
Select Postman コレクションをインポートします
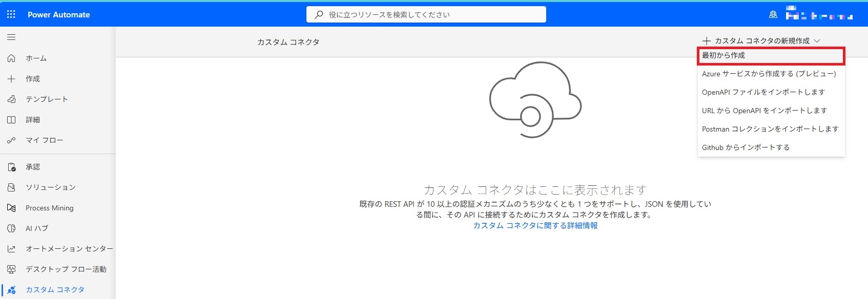(x=771, y=129)
